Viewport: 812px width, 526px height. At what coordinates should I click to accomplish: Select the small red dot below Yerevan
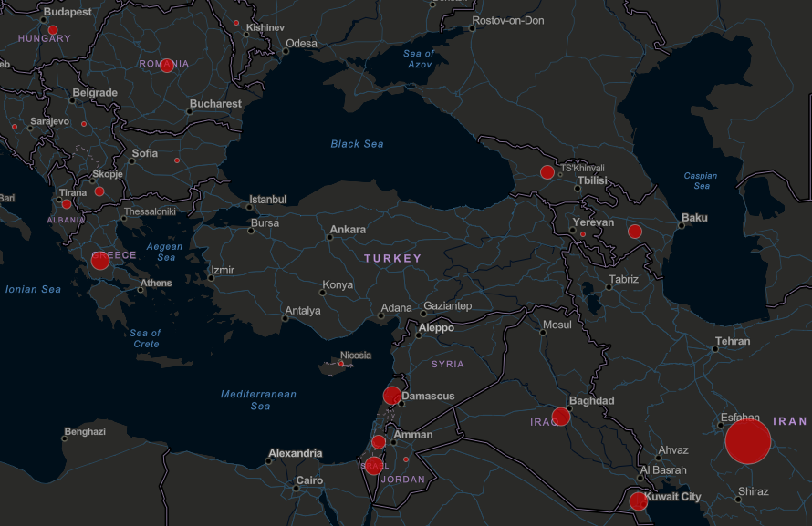(583, 235)
